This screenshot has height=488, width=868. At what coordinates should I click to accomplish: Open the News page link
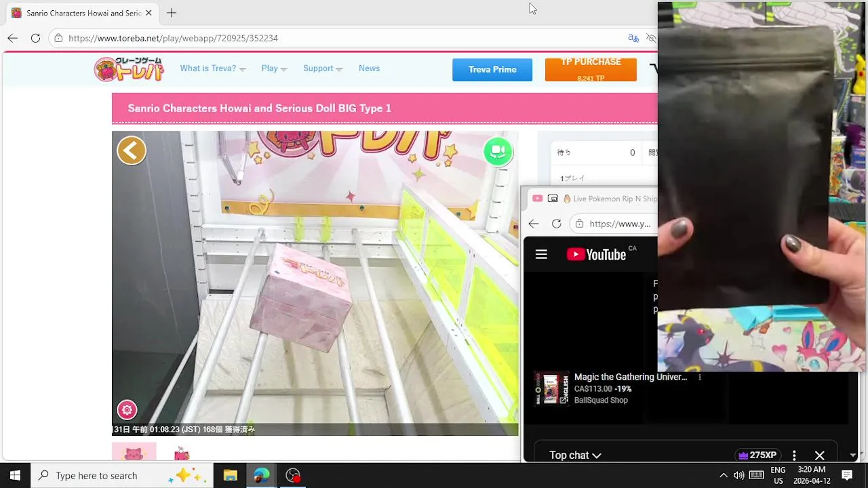point(369,68)
